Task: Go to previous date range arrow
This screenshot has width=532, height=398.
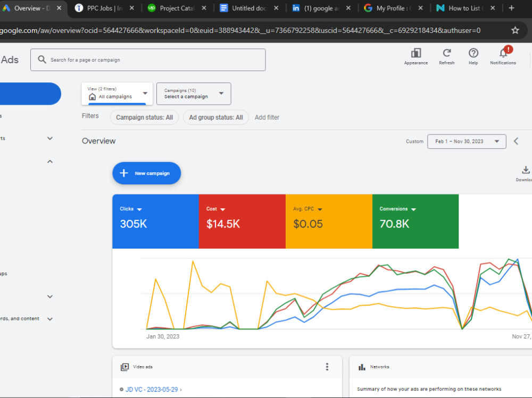Action: coord(516,141)
